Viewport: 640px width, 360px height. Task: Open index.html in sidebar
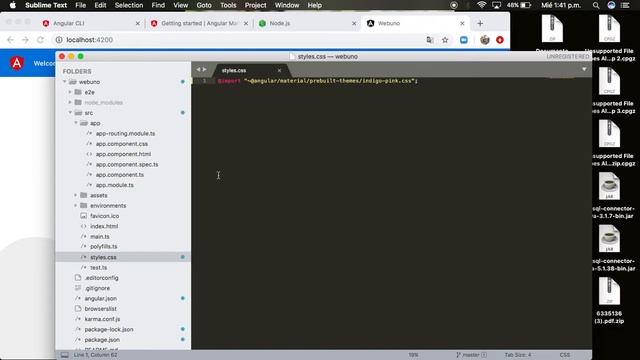pos(104,226)
